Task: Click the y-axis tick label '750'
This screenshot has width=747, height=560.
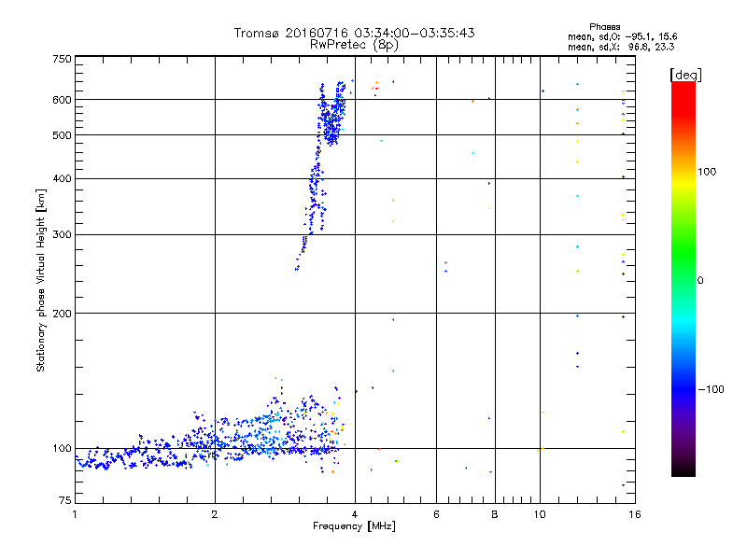Action: click(x=62, y=59)
